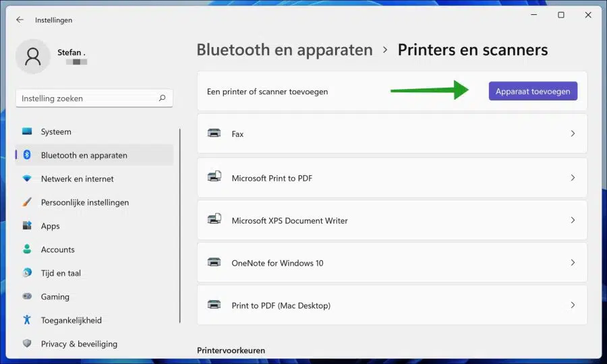607x364 pixels.
Task: Click the OneNote for Windows 10 printer icon
Action: pyautogui.click(x=214, y=262)
